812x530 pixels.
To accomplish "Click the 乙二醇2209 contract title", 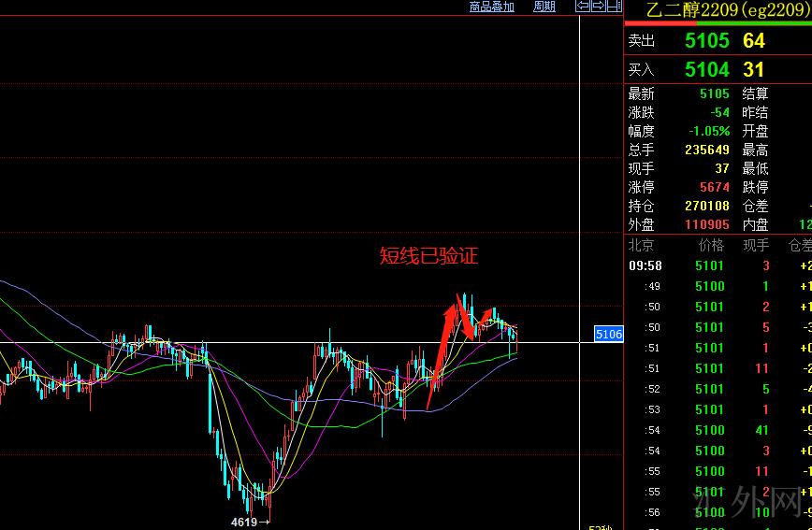I will [727, 9].
